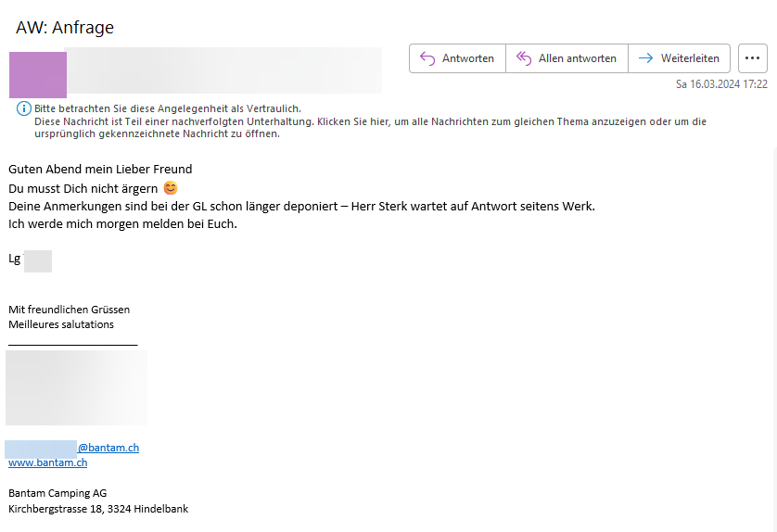Click the company name Bantam Camping AG

point(57,493)
